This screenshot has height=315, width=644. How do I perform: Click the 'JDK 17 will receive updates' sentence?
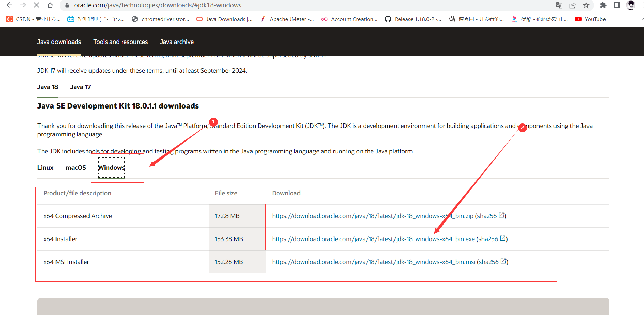tap(142, 71)
